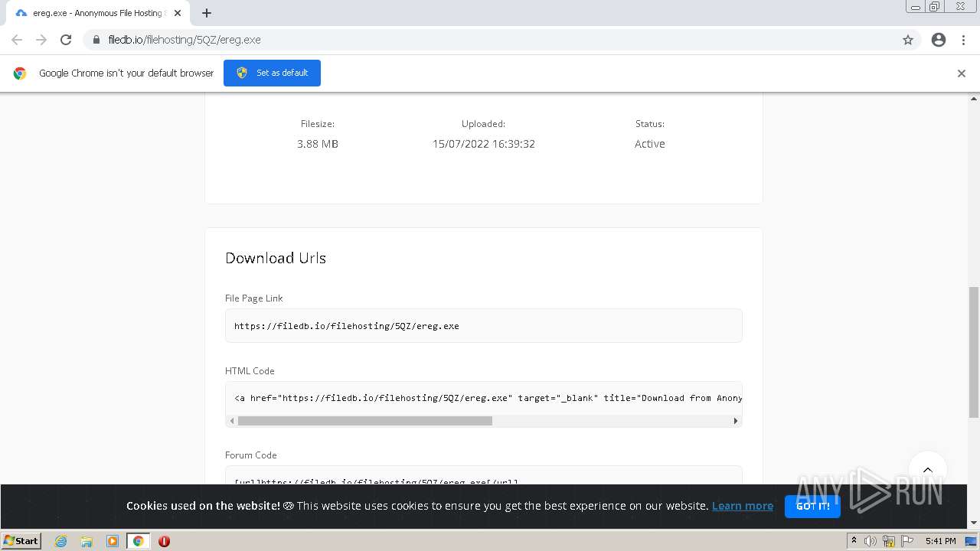Viewport: 980px width, 551px height.
Task: Click horizontal scrollbar in HTML Code box
Action: tap(365, 421)
